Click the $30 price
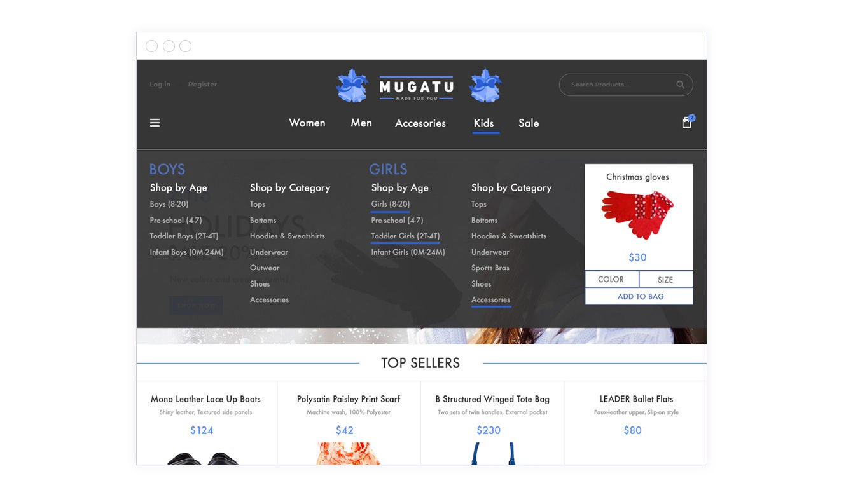Viewport: 846px width, 504px height. (637, 257)
